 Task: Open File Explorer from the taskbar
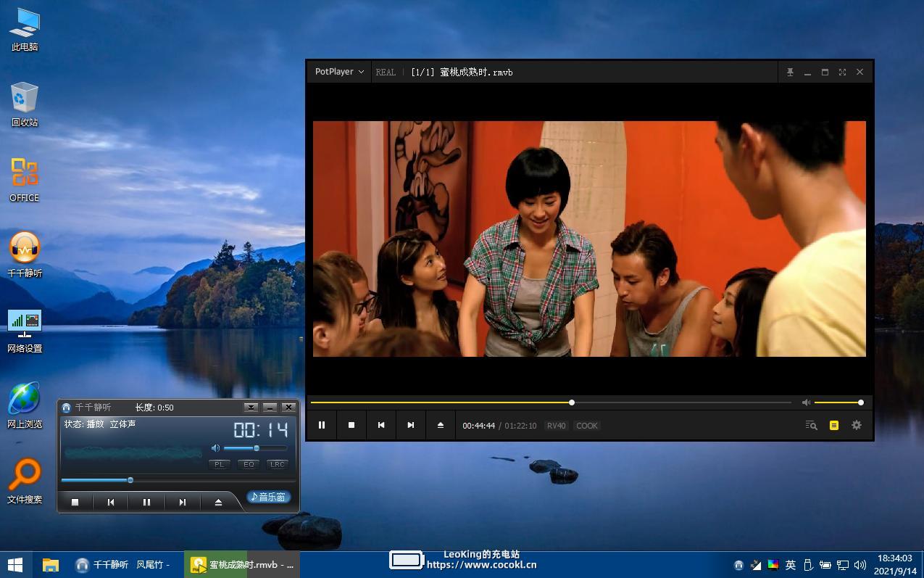tap(50, 564)
